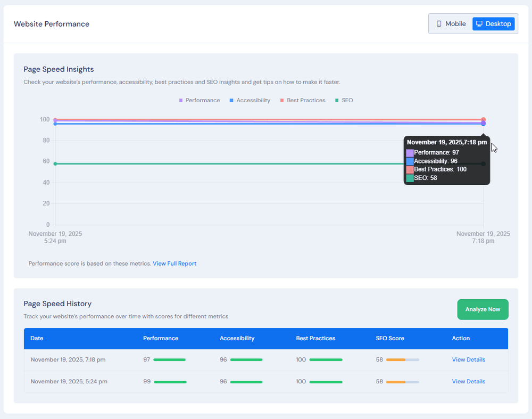Click the SEO 58 bar in the 5:24 pm row
The width and height of the screenshot is (532, 419).
(402, 382)
